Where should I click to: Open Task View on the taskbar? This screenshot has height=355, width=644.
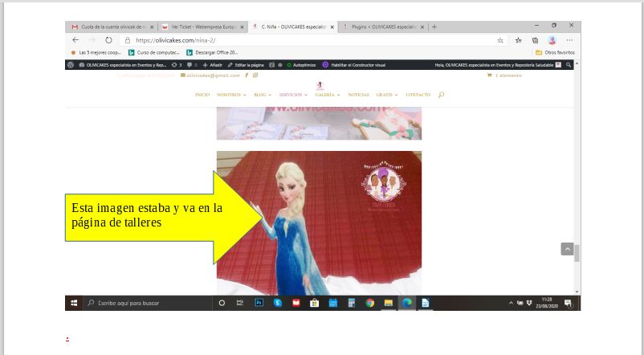click(240, 303)
